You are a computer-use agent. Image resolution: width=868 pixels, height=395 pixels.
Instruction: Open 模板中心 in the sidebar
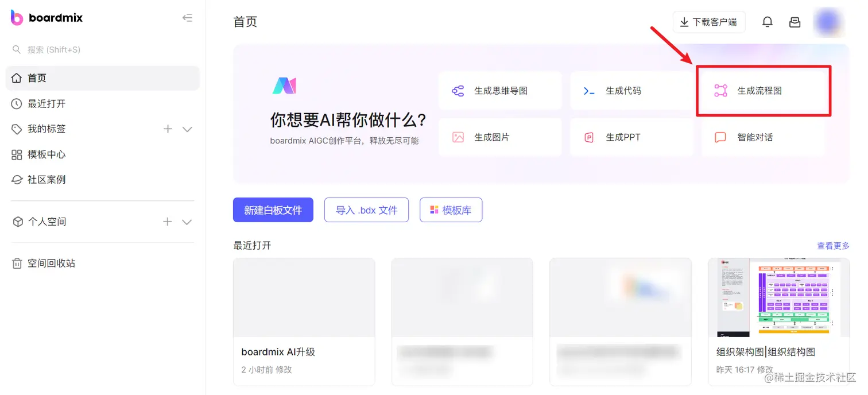coord(103,154)
